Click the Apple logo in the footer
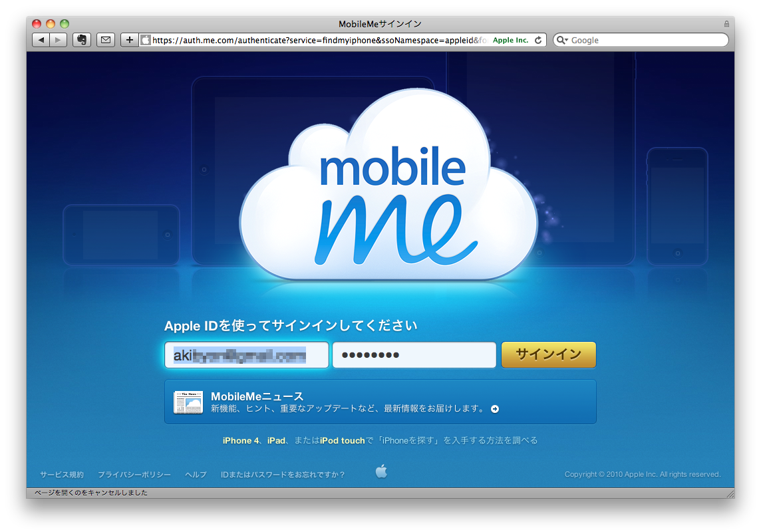The width and height of the screenshot is (761, 532). click(x=381, y=471)
